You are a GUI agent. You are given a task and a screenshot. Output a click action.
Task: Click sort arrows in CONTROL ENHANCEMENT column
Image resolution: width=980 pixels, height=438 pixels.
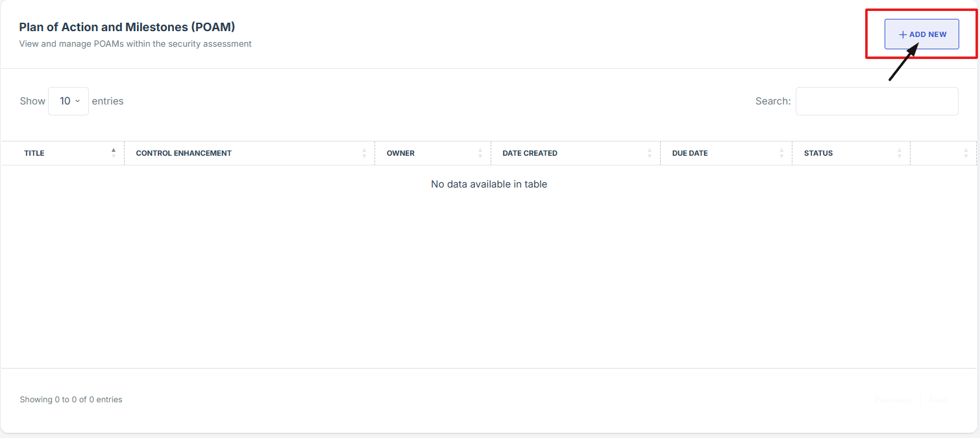pos(364,153)
